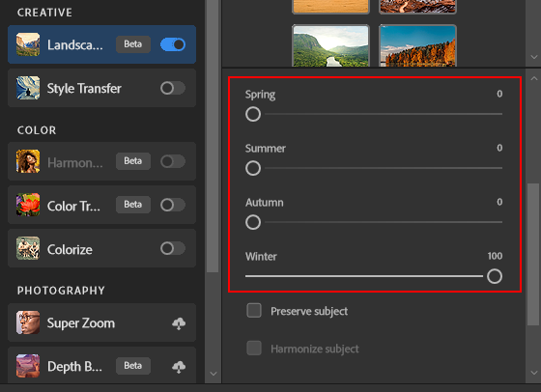Check the Preserve subject checkbox
541x392 pixels.
[x=254, y=310]
